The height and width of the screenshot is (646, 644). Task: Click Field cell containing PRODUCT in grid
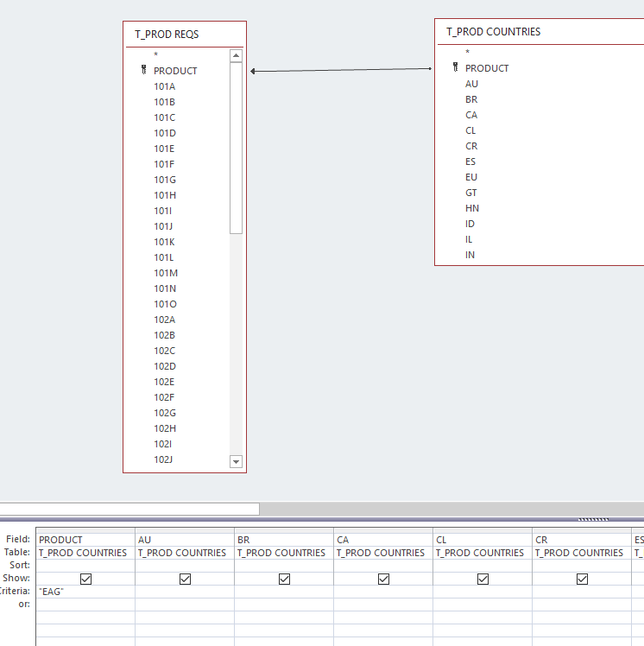(x=85, y=540)
